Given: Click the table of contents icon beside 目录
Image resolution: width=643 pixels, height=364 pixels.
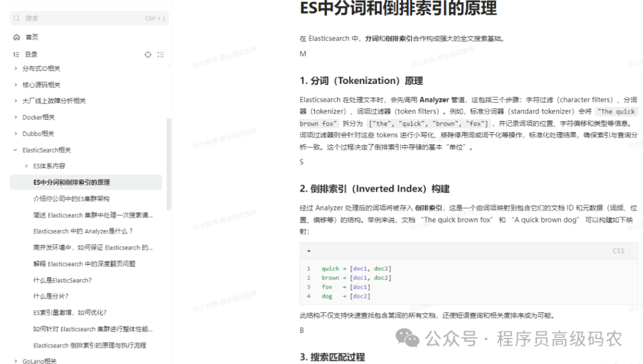Looking at the screenshot, I should point(15,54).
